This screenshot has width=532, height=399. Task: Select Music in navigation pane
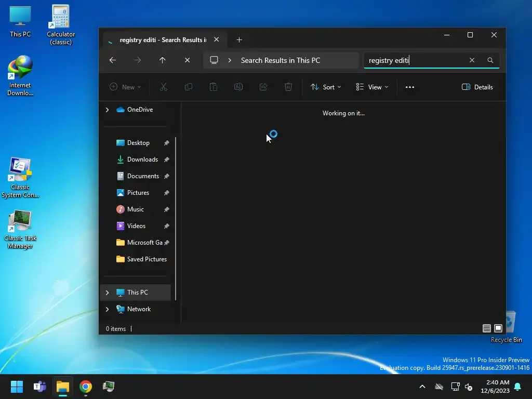[137, 209]
